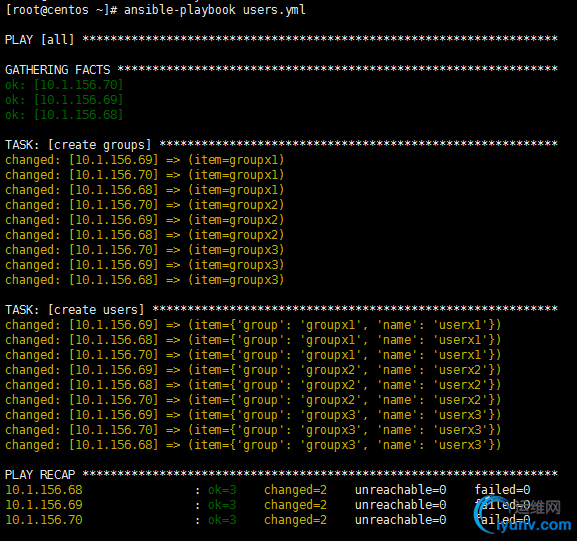Click 'ok=3' in the 10.1.156.69 recap row

(x=222, y=505)
